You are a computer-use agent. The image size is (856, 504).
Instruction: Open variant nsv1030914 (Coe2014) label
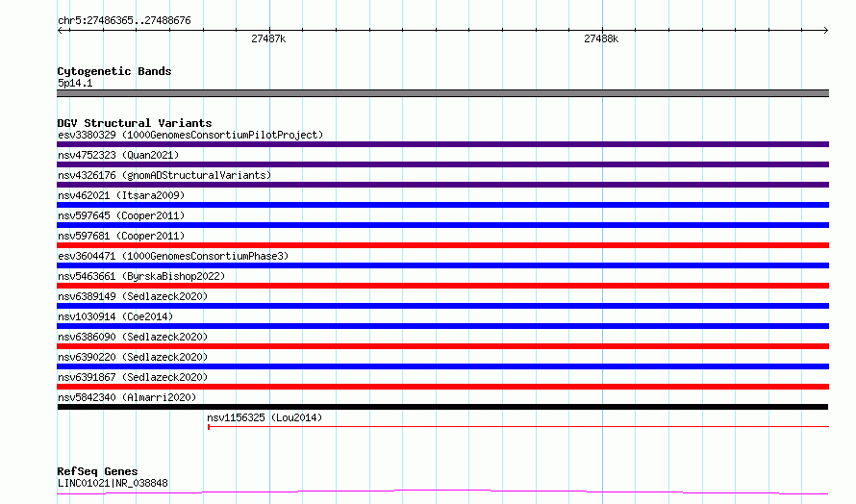[115, 316]
